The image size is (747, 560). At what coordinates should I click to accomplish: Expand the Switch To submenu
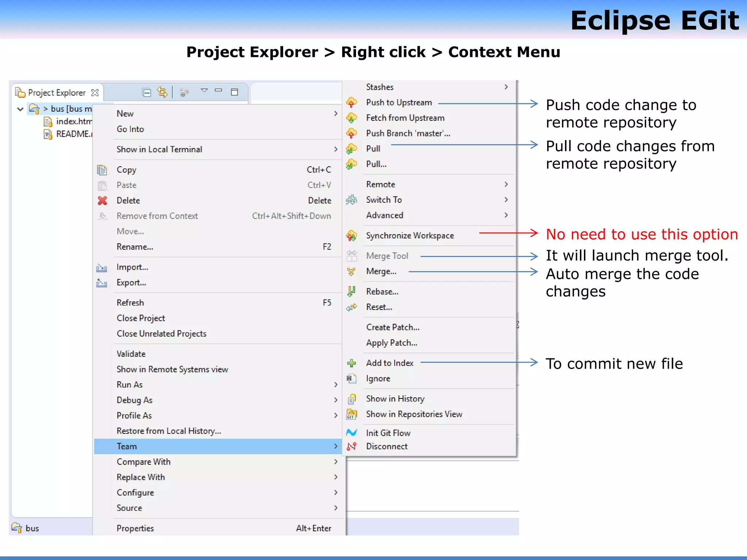tap(384, 200)
